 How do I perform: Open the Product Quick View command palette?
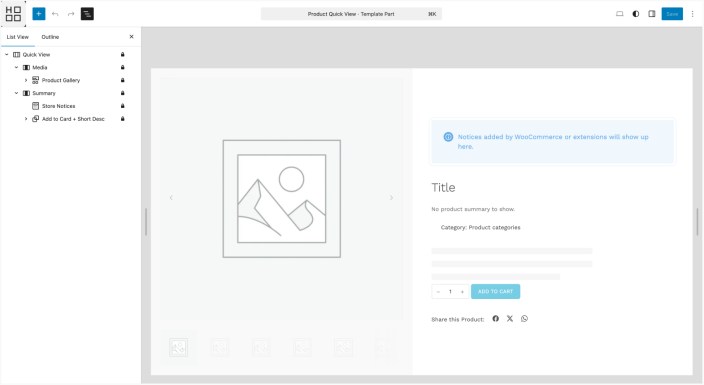pyautogui.click(x=351, y=14)
